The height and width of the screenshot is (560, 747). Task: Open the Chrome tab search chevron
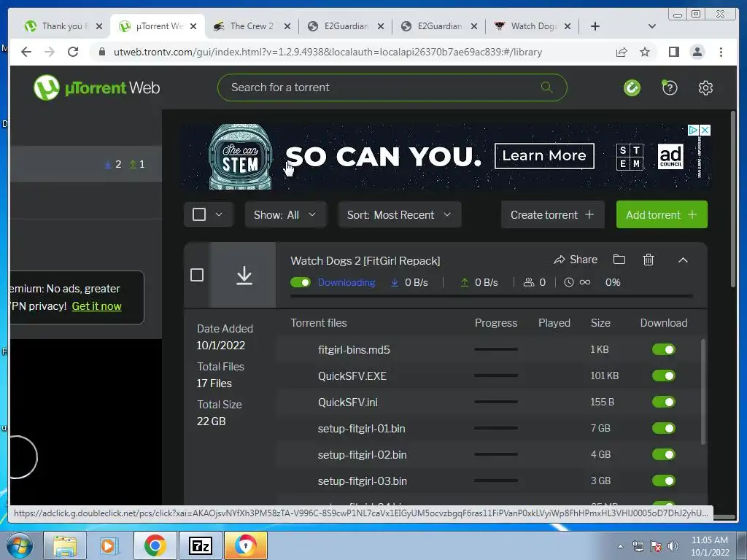pyautogui.click(x=652, y=26)
